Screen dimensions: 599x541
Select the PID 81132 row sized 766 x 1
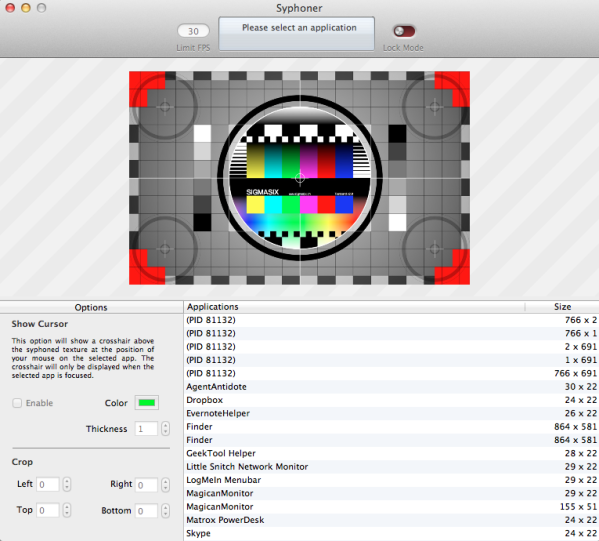(391, 334)
